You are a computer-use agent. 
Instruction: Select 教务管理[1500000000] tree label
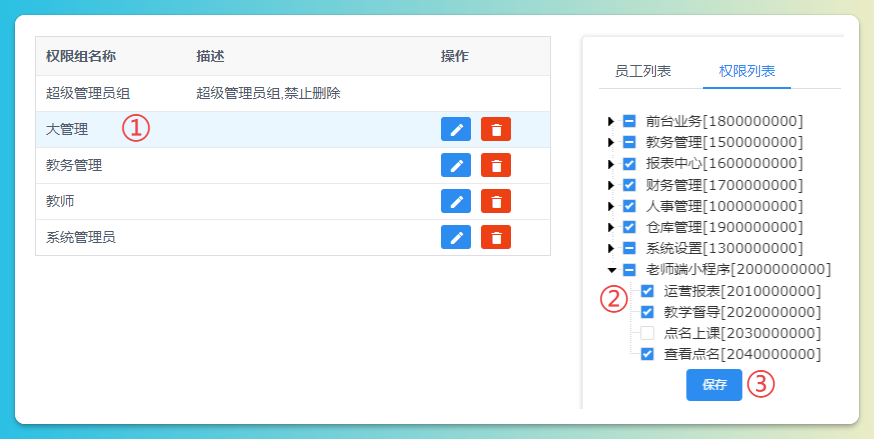pyautogui.click(x=724, y=142)
